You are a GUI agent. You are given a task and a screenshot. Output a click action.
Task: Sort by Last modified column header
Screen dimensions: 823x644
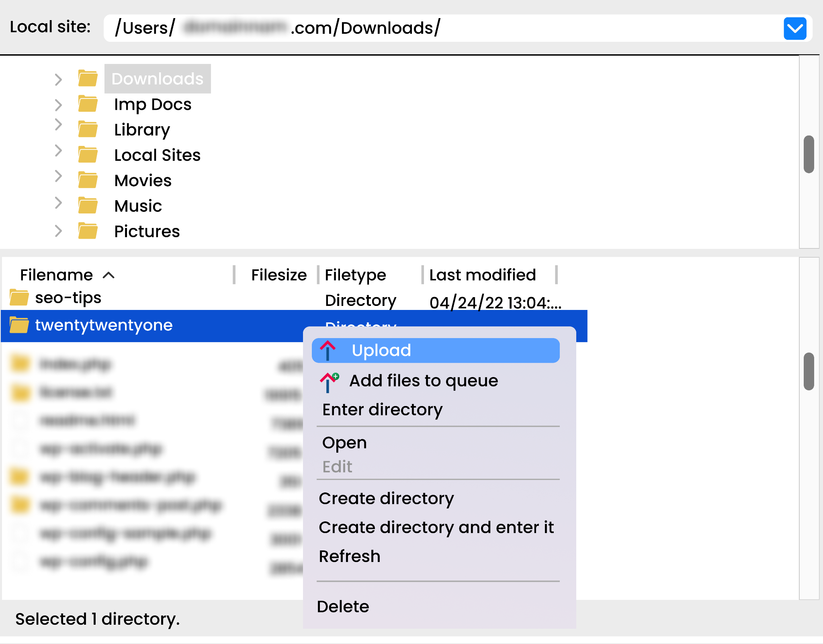pyautogui.click(x=482, y=275)
